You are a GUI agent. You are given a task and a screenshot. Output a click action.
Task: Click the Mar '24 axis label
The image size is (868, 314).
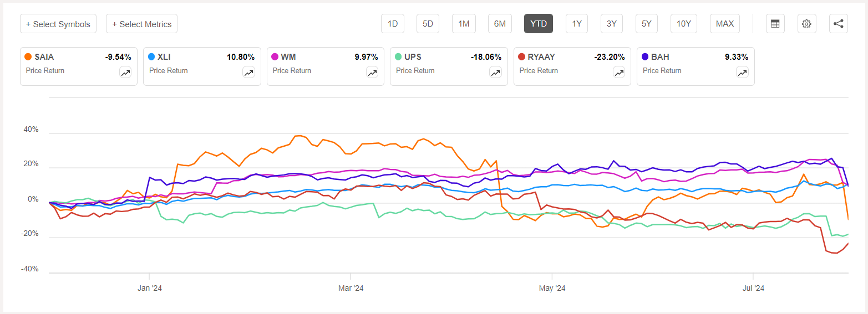[351, 288]
